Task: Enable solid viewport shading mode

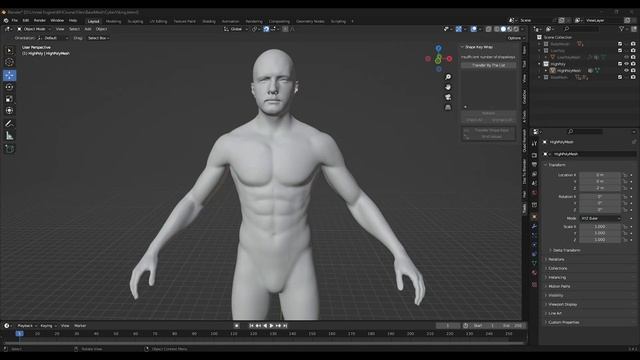Action: pyautogui.click(x=503, y=29)
